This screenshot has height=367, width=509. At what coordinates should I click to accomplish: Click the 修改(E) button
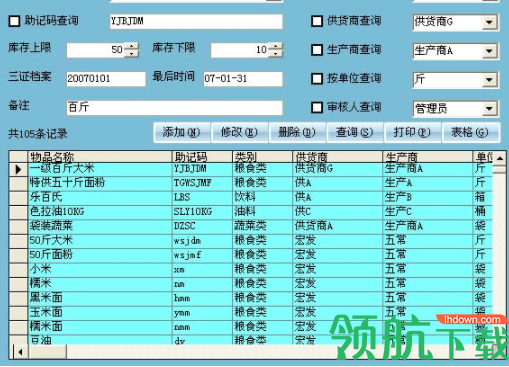[x=239, y=132]
